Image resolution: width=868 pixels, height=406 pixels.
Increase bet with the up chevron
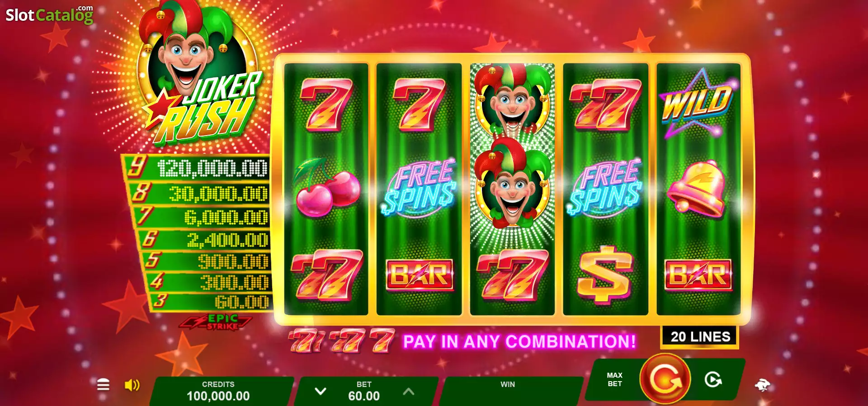pos(408,391)
